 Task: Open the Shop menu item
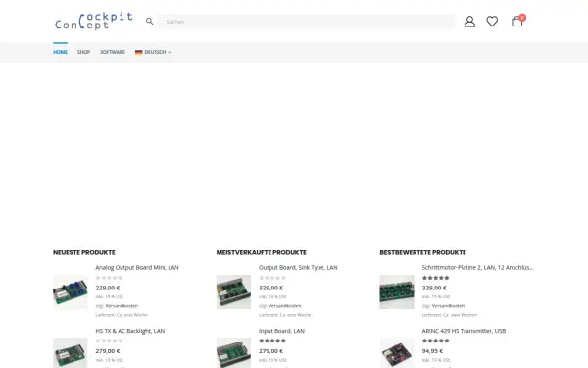83,52
